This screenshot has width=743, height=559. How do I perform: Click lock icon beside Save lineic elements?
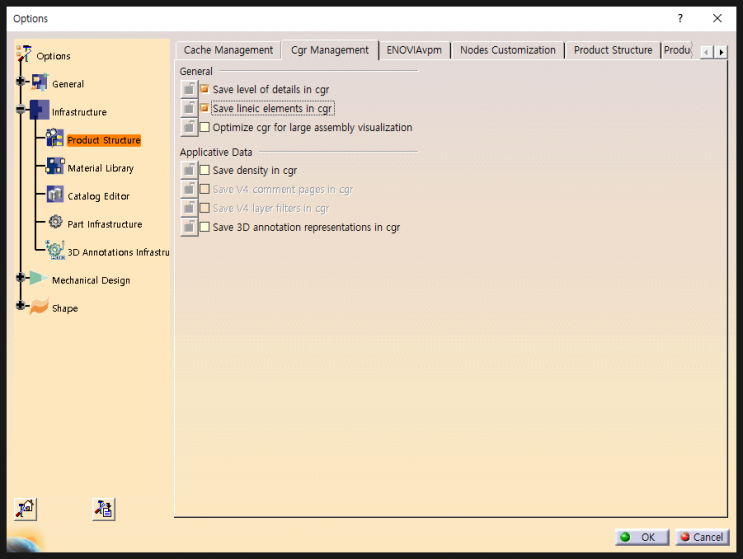(x=189, y=108)
